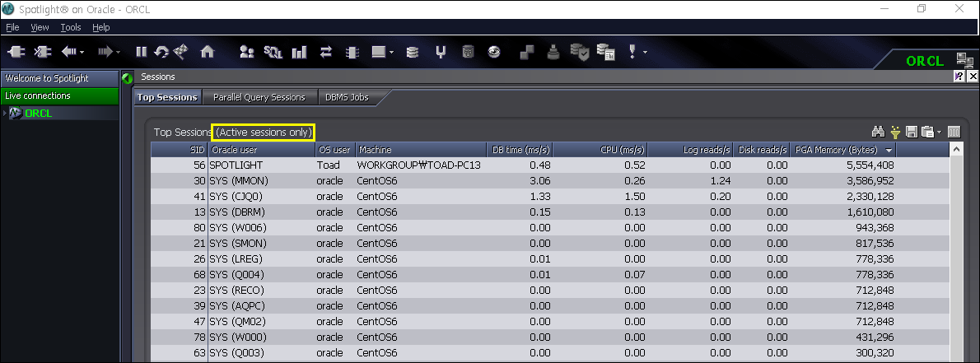Click the stacked disks storage icon
This screenshot has height=363, width=980.
(412, 53)
